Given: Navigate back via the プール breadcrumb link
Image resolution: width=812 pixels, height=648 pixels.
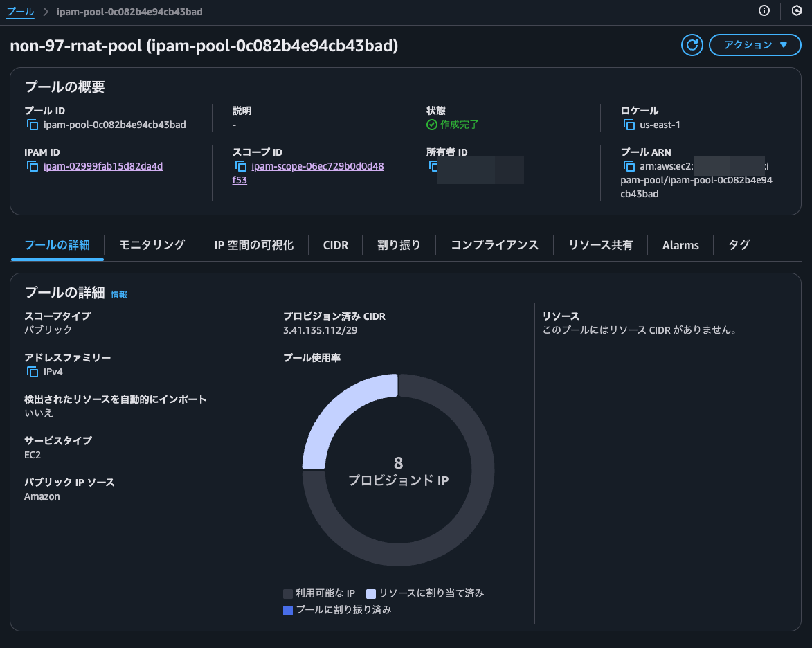Looking at the screenshot, I should click(x=21, y=11).
